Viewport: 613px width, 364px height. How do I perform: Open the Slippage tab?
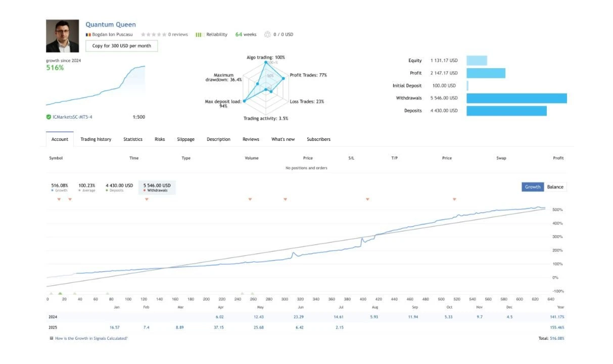pos(185,139)
